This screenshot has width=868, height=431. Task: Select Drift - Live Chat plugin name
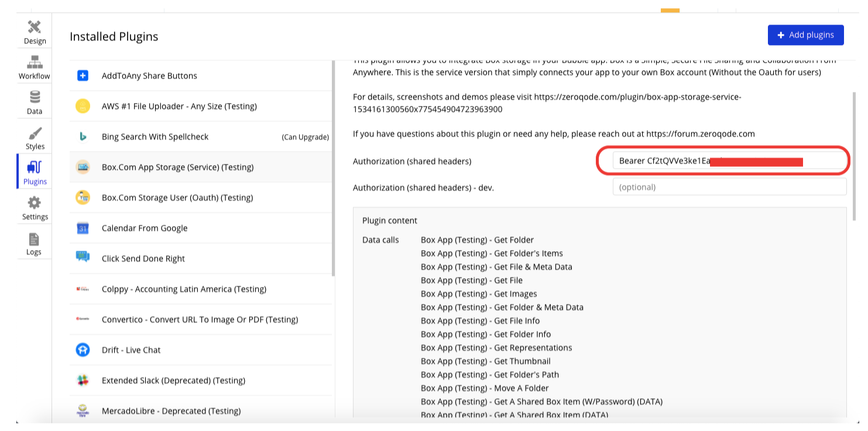131,350
